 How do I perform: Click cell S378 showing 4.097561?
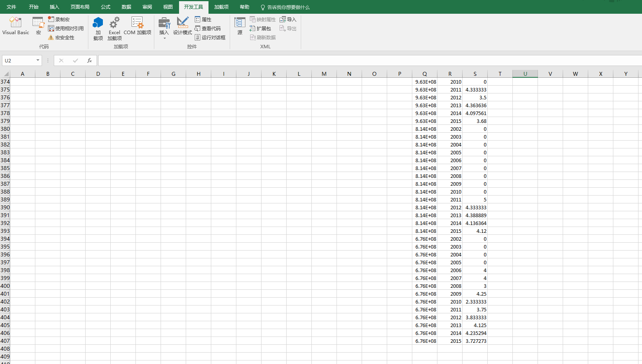pyautogui.click(x=475, y=113)
